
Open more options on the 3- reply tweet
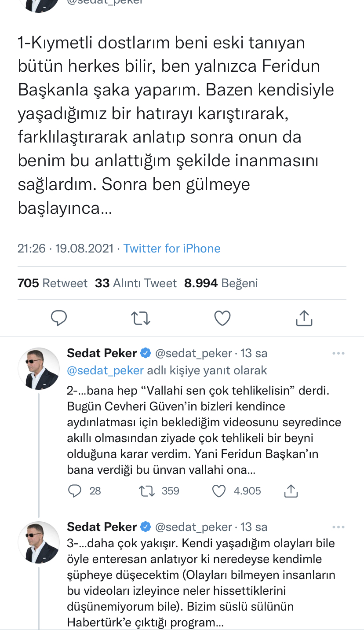(338, 527)
